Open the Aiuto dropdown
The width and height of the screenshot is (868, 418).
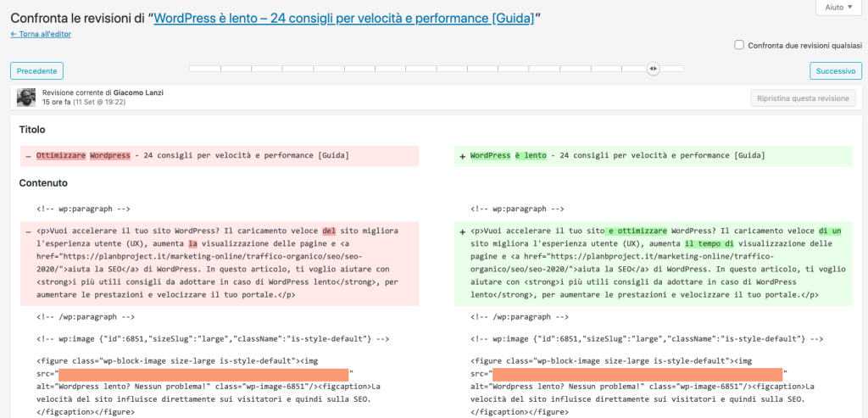tap(838, 7)
